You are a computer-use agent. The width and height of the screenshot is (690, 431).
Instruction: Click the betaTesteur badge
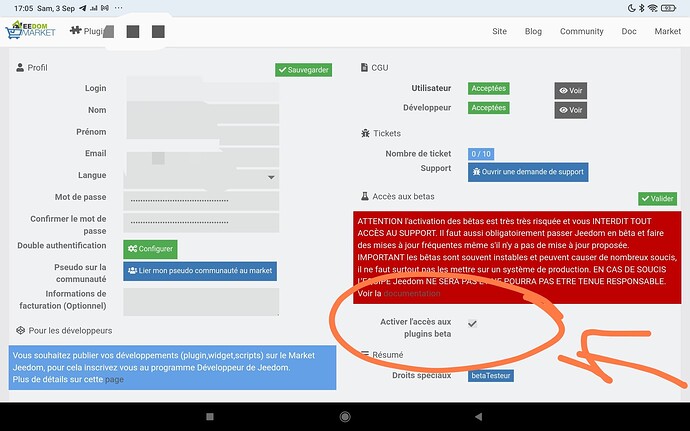pyautogui.click(x=491, y=376)
